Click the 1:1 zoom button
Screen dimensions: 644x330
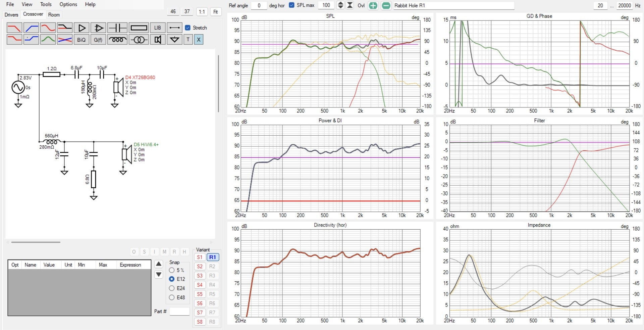(x=202, y=12)
